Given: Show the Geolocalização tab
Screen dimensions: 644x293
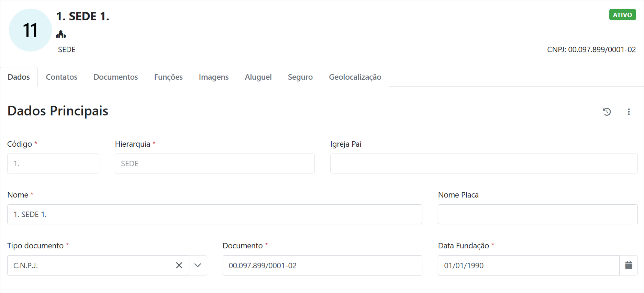Looking at the screenshot, I should [x=355, y=77].
